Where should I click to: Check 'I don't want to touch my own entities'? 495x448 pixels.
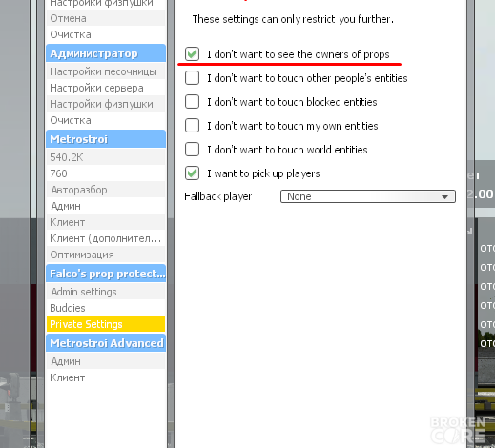192,126
